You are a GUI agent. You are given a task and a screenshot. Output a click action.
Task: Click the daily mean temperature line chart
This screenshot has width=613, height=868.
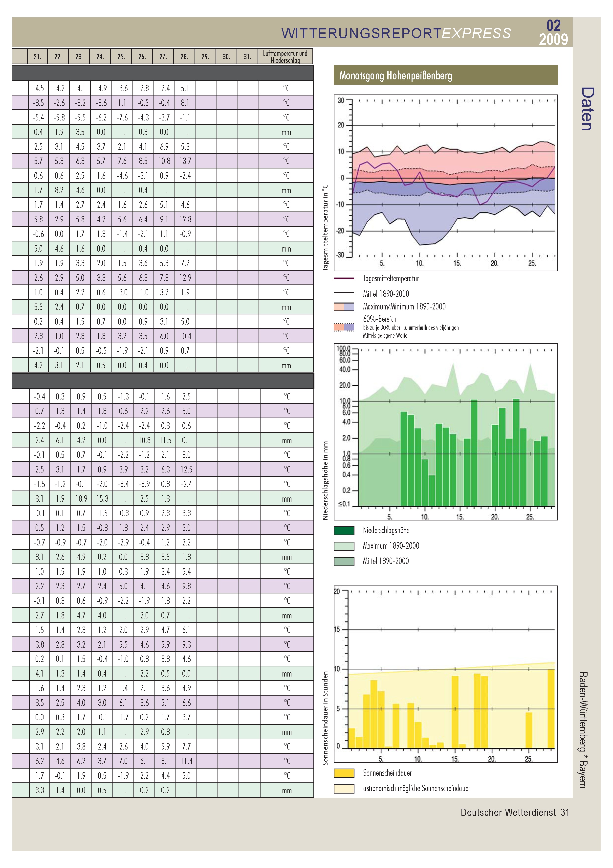click(x=446, y=183)
